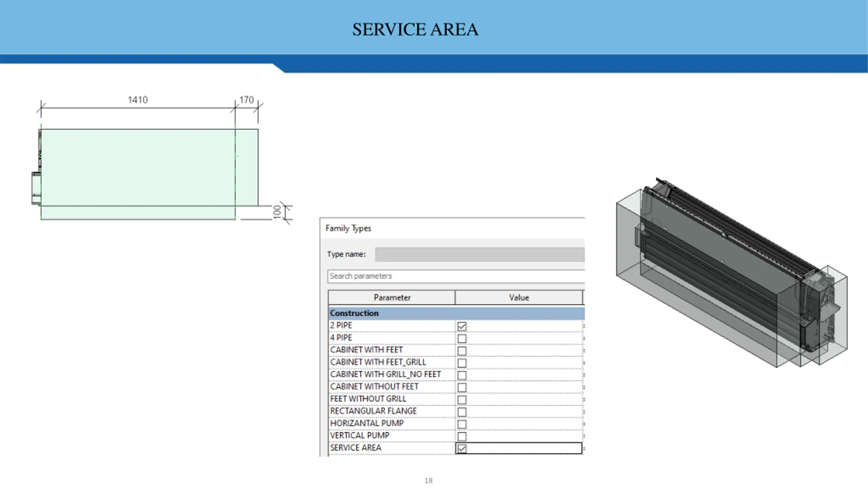Tick the VERTICAL PUMP checkbox
Screen dimensions: 868x488
pyautogui.click(x=462, y=436)
